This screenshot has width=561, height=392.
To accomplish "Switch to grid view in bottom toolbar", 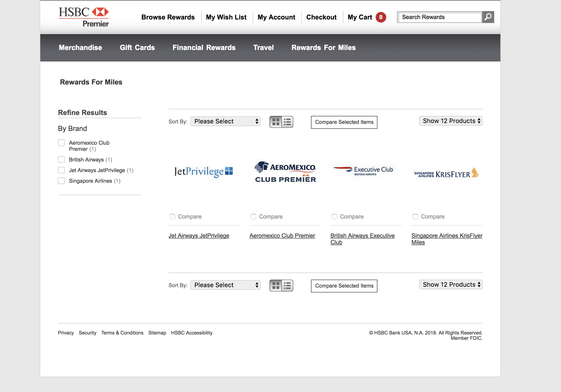I will point(276,285).
